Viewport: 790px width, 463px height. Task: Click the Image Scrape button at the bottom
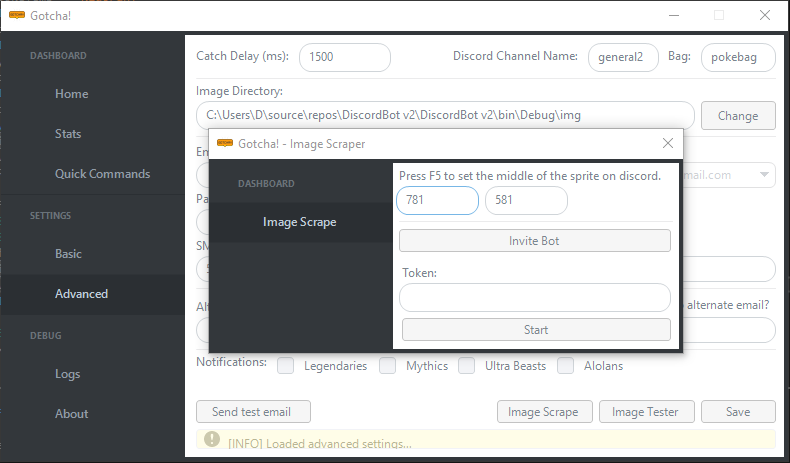(x=545, y=412)
